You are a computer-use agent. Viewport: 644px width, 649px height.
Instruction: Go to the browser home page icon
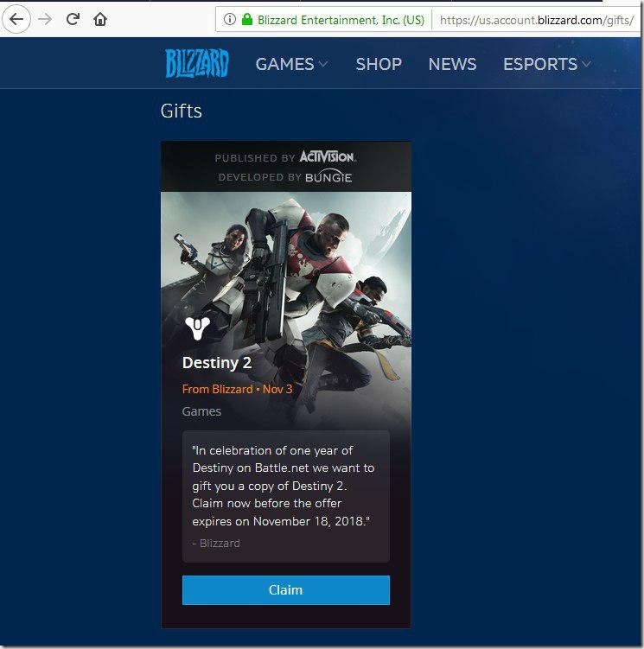point(100,19)
